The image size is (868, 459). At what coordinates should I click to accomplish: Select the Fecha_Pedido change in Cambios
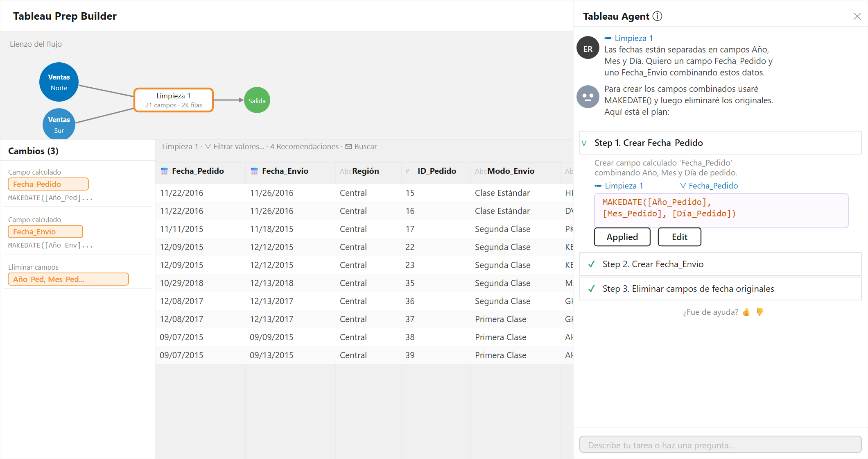coord(48,184)
